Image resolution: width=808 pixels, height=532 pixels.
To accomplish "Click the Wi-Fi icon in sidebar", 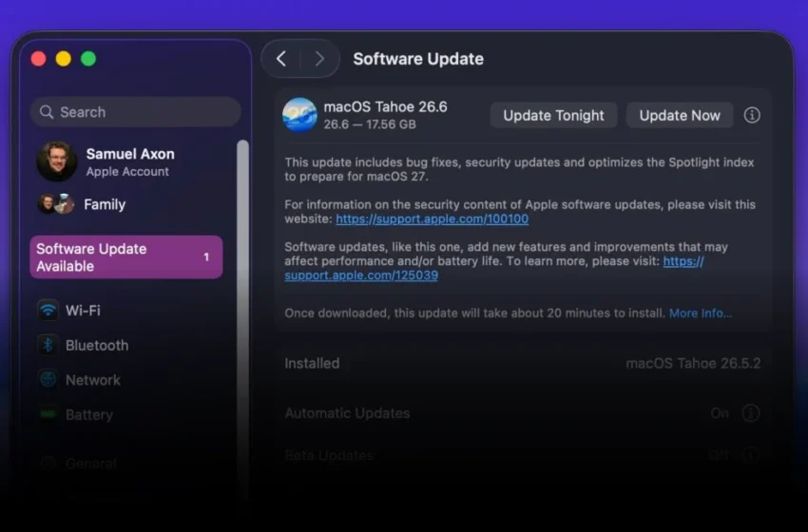I will pyautogui.click(x=48, y=311).
